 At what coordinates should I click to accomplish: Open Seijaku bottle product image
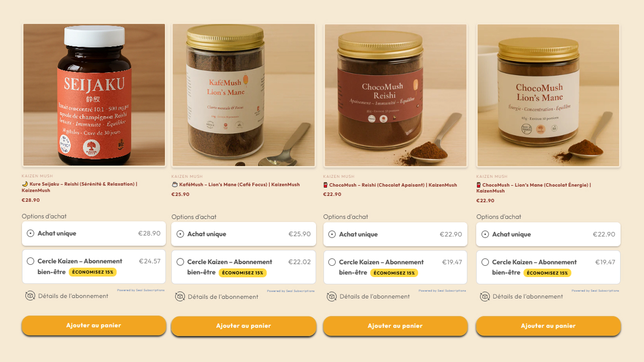click(94, 95)
